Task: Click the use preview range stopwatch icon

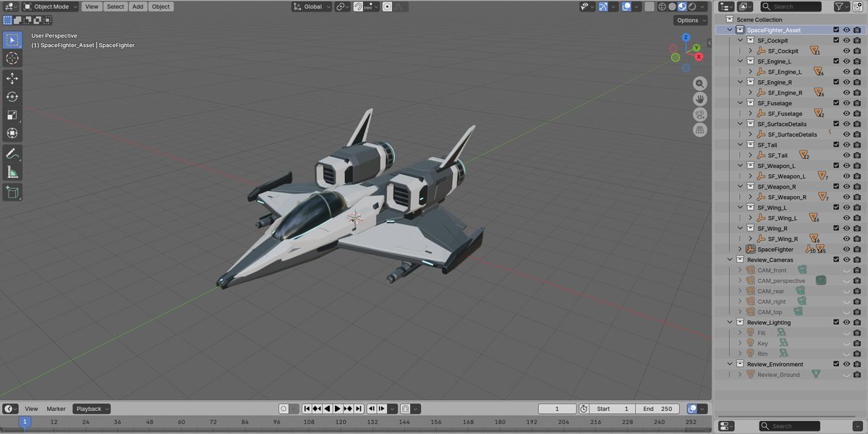Action: pos(584,409)
